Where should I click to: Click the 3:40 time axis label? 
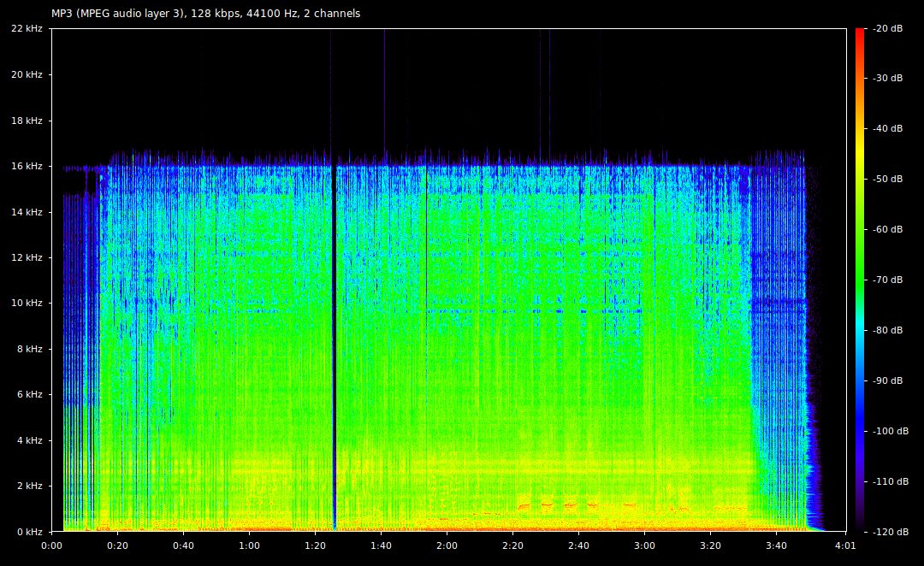(776, 545)
